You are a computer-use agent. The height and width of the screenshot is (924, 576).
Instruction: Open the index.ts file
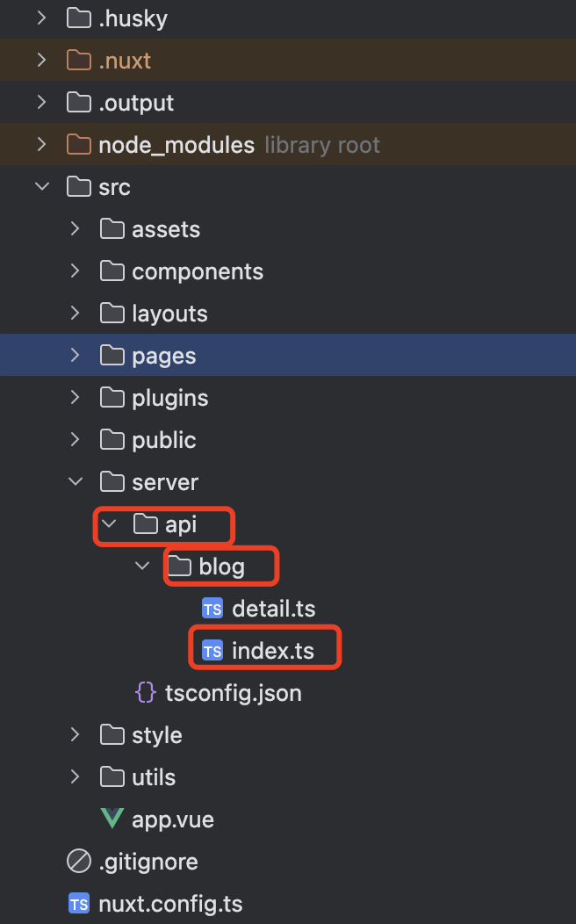(x=272, y=651)
